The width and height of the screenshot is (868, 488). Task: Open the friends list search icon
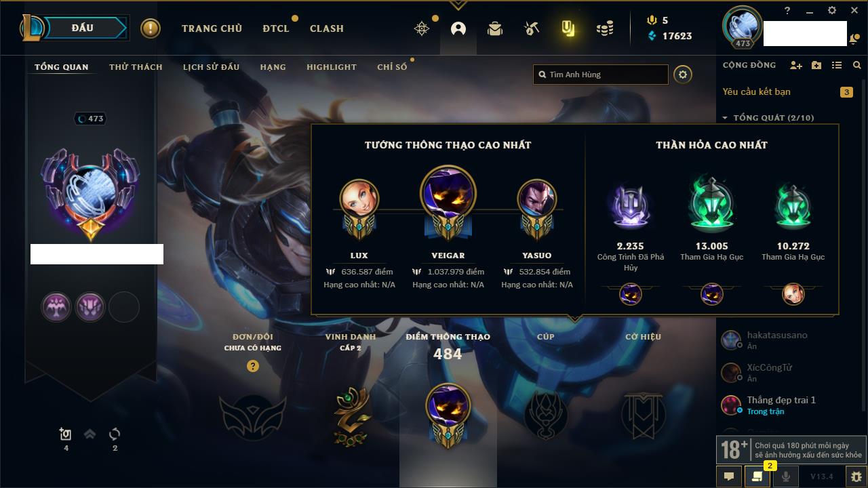[857, 65]
